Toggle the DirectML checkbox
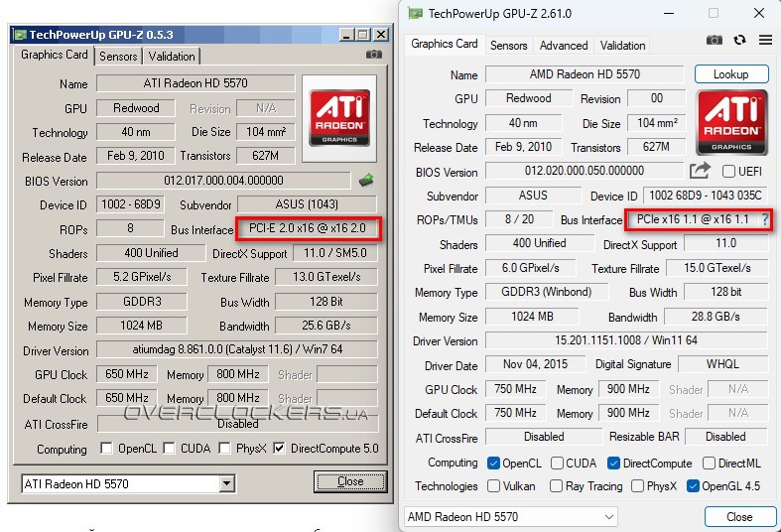781x532 pixels. tap(709, 464)
